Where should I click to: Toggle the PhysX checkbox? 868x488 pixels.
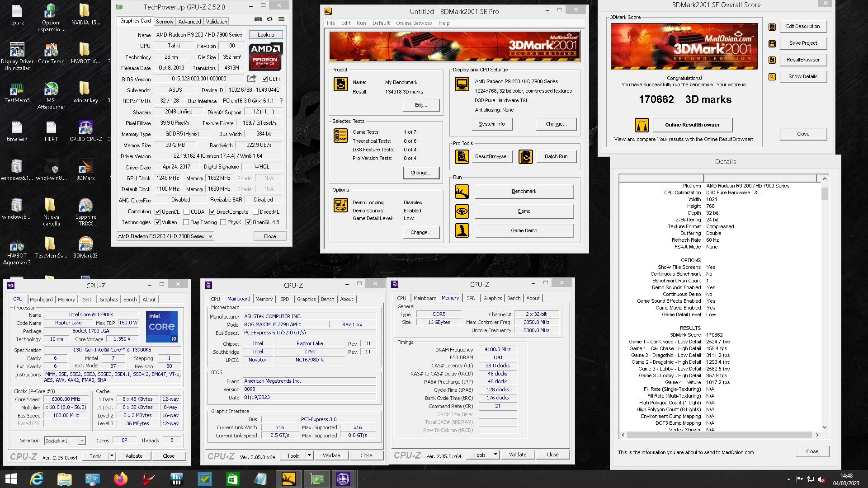(x=223, y=222)
